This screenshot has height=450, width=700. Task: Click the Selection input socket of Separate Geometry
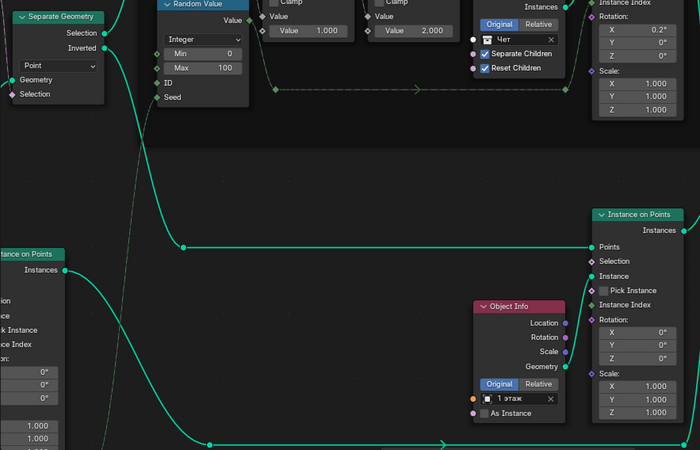click(x=12, y=95)
